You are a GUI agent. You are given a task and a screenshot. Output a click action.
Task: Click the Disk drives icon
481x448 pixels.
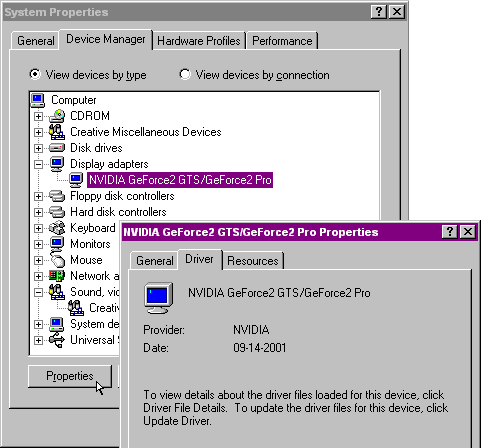coord(57,148)
